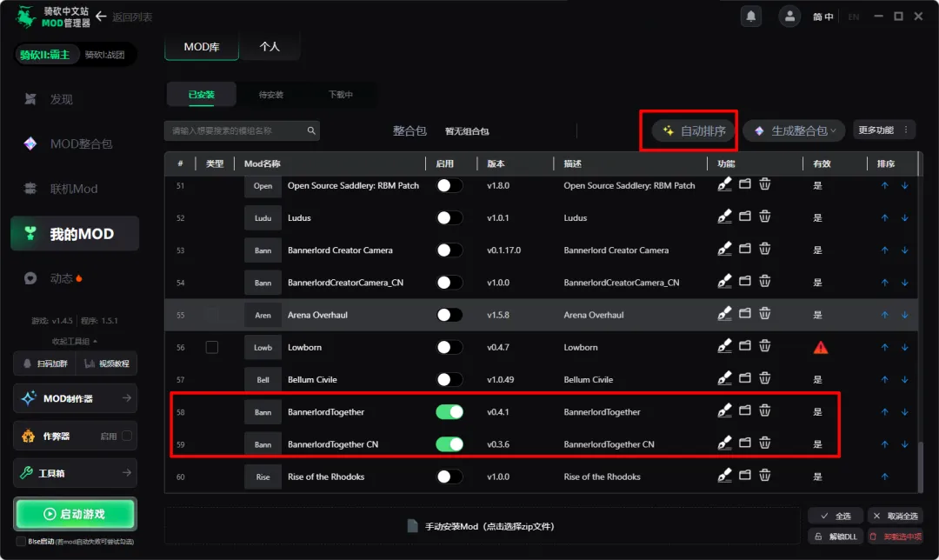The width and height of the screenshot is (939, 560).
Task: Click the edit icon for Ludus mod
Action: coord(724,217)
